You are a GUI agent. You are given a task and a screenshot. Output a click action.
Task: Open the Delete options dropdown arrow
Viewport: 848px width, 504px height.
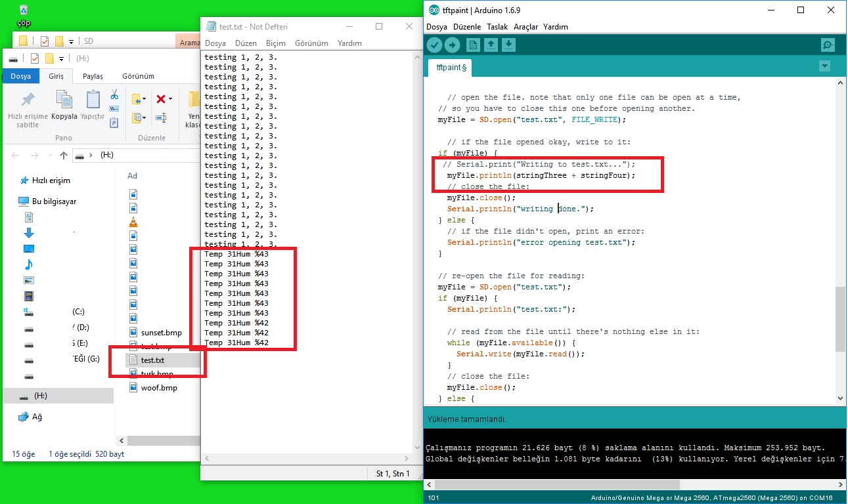coord(171,99)
